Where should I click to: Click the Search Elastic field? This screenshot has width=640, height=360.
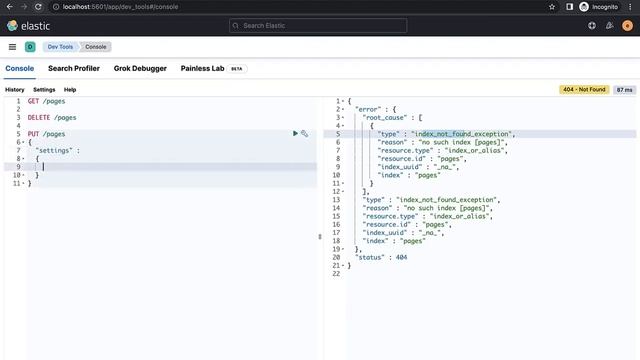coord(318,26)
